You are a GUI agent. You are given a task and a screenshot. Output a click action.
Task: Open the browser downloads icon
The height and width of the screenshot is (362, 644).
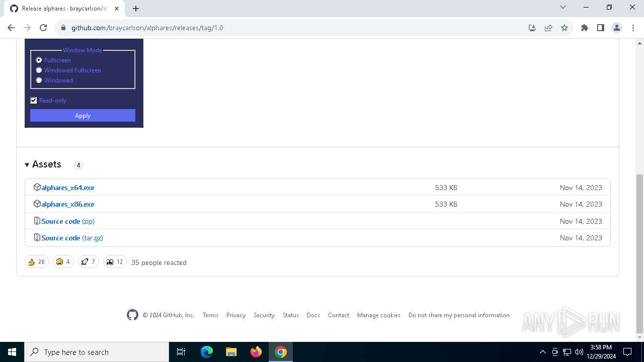(532, 28)
